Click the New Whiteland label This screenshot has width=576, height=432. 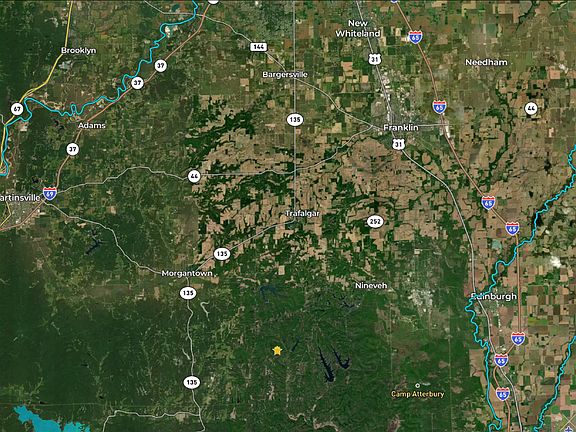(x=357, y=28)
